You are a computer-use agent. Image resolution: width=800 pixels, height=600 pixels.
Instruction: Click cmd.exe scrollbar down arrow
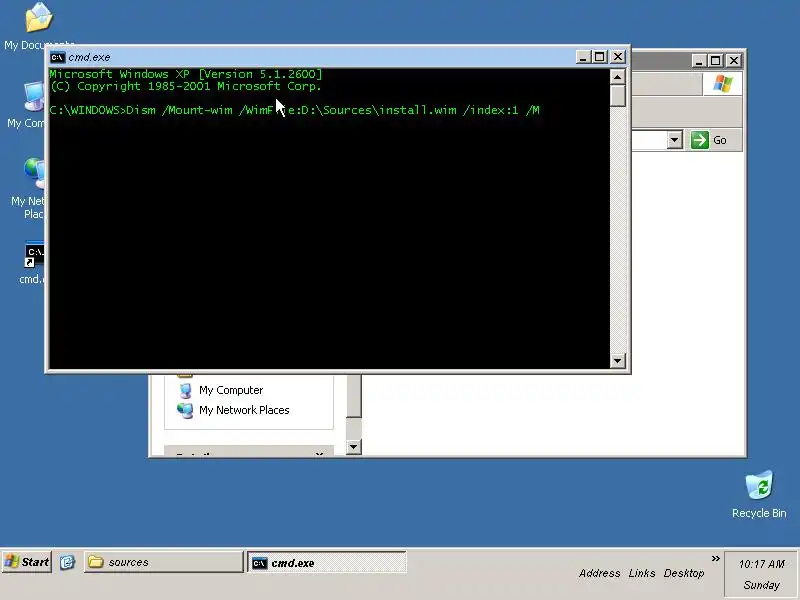pyautogui.click(x=617, y=361)
